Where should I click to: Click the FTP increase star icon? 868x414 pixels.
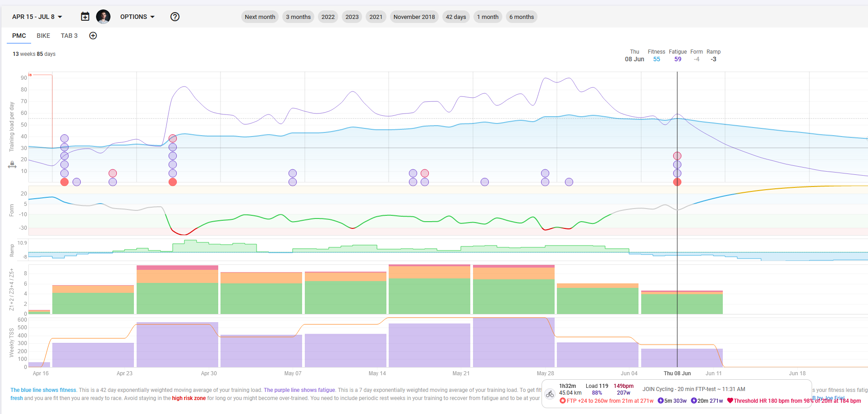point(563,400)
